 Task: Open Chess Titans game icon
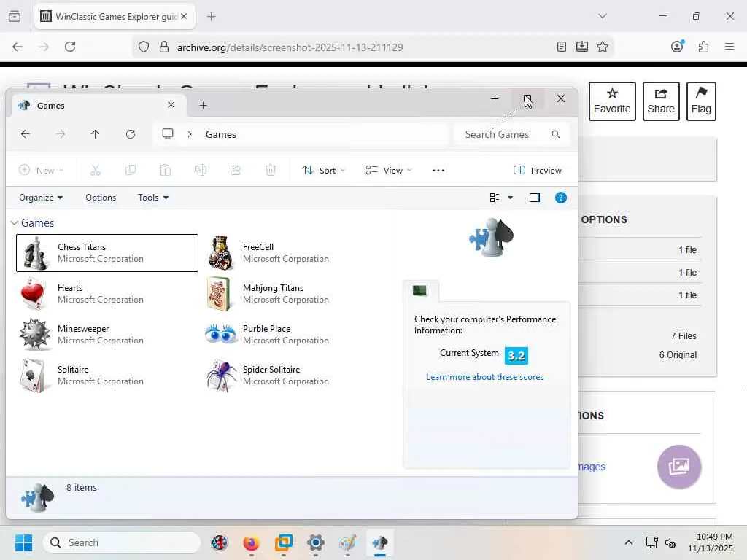tap(35, 253)
